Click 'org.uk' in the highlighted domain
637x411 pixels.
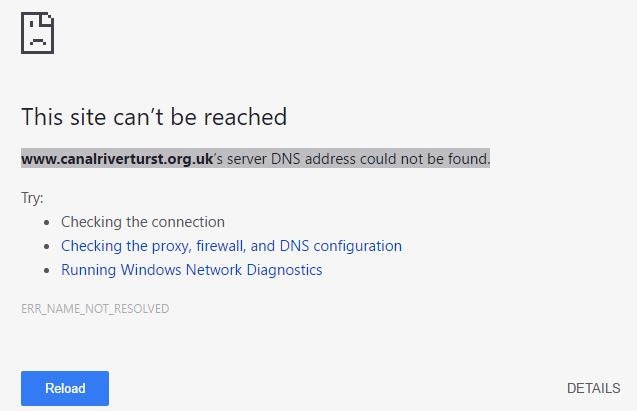tap(190, 158)
